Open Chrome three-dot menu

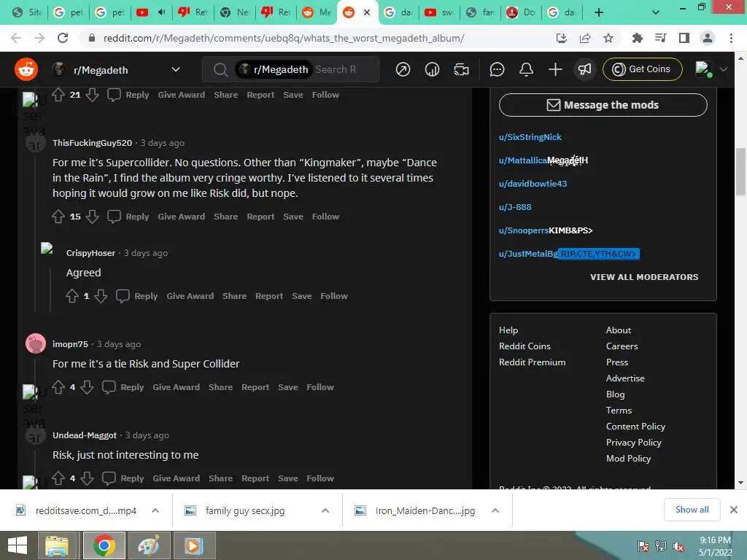pyautogui.click(x=731, y=38)
